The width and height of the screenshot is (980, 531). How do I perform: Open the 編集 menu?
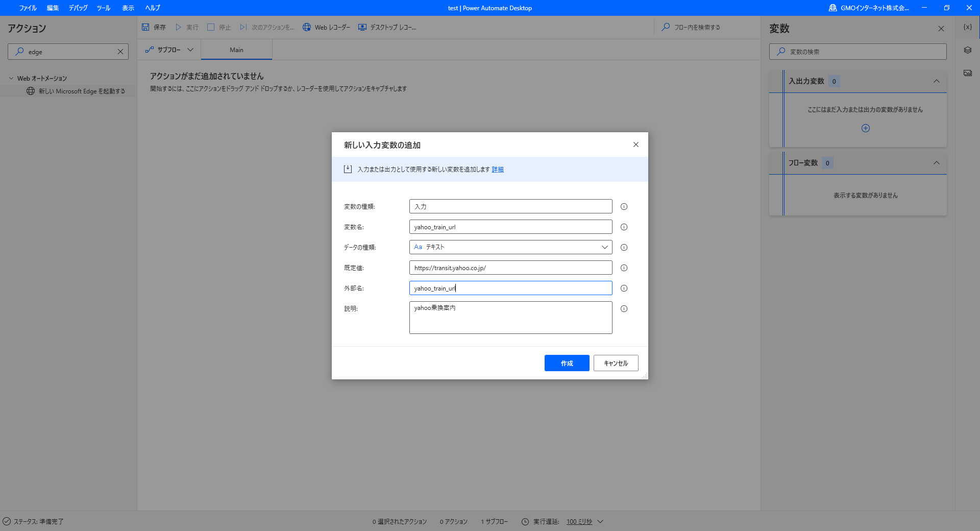point(53,8)
